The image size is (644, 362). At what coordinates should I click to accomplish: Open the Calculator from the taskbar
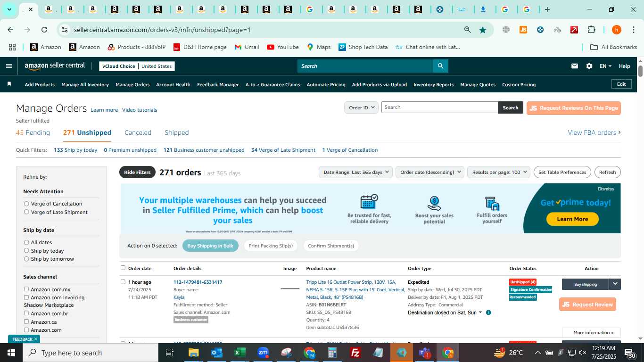332,353
